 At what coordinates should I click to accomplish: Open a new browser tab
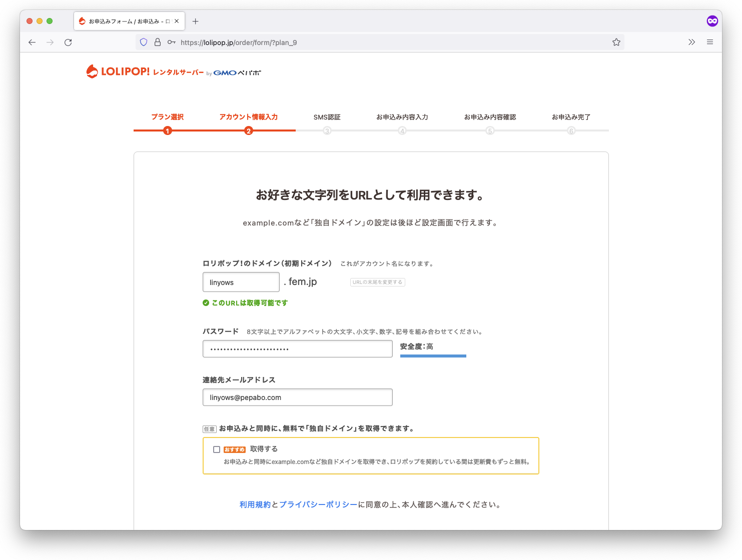pos(195,21)
